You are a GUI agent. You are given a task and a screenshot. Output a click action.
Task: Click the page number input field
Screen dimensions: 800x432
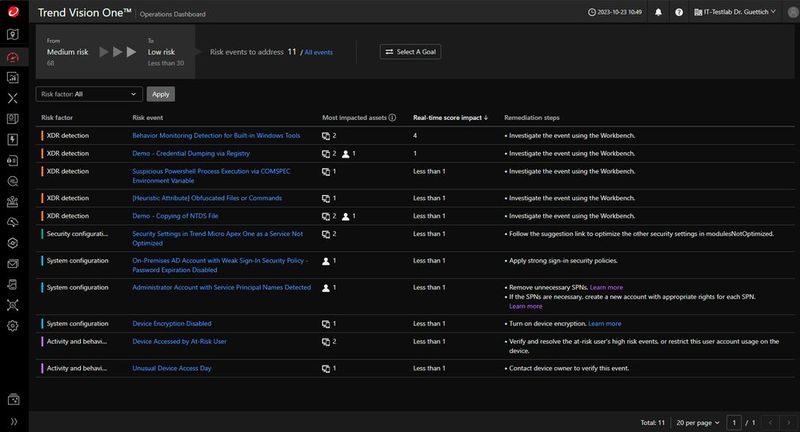pos(735,421)
